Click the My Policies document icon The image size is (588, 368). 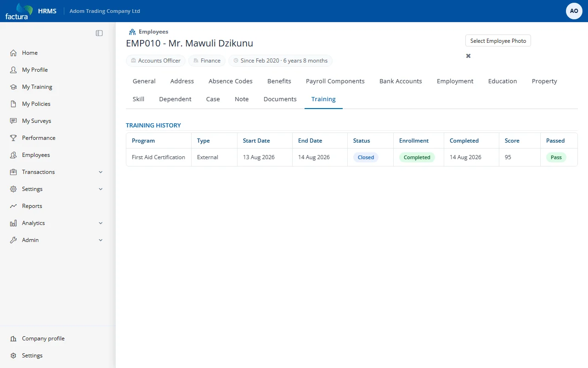(13, 104)
